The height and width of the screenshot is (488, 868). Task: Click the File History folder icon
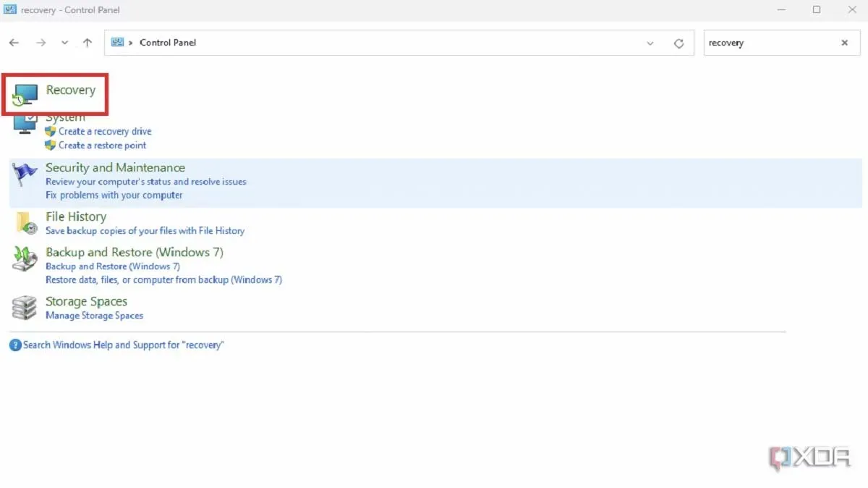click(26, 223)
